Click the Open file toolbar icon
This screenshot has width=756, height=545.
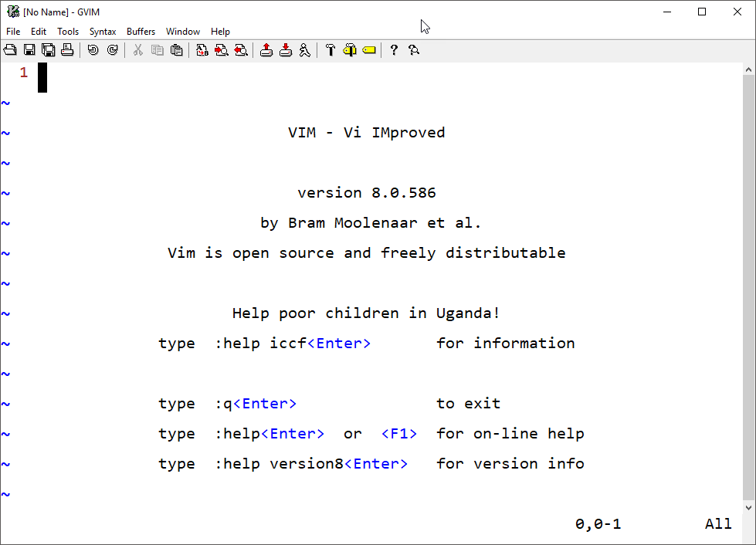pos(10,50)
